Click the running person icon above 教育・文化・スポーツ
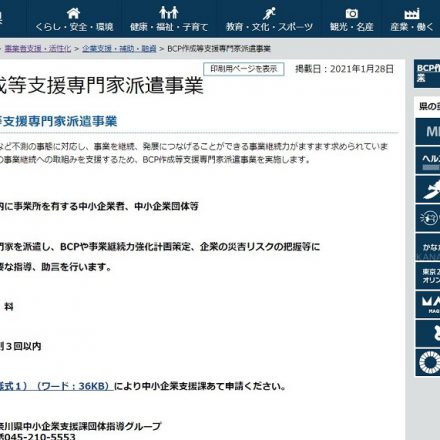 (x=269, y=14)
